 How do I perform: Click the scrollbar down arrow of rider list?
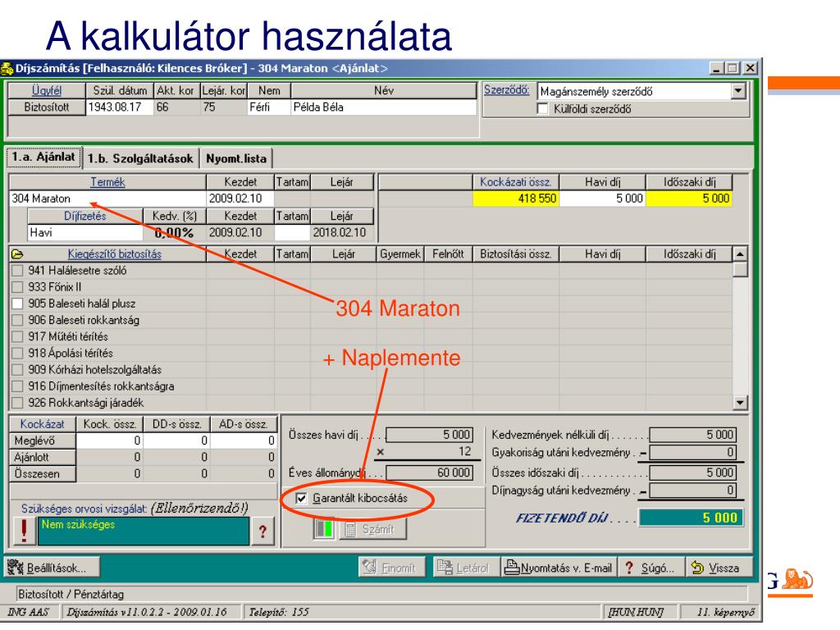(740, 402)
